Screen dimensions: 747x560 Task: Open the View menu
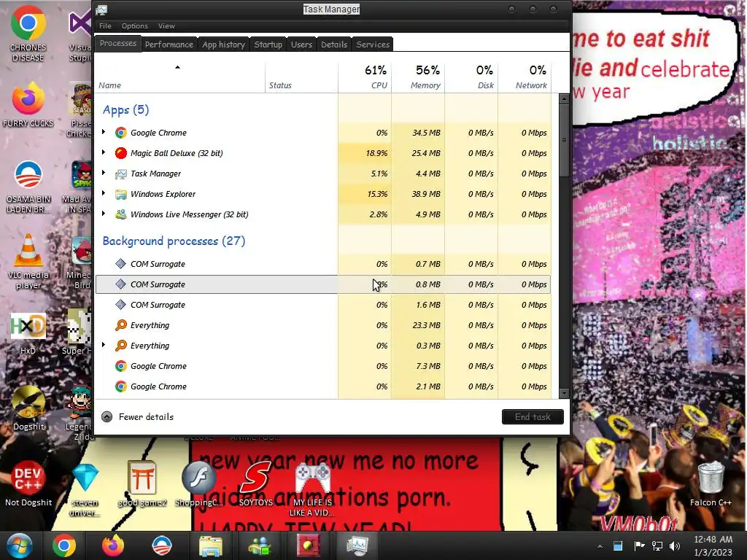click(166, 26)
